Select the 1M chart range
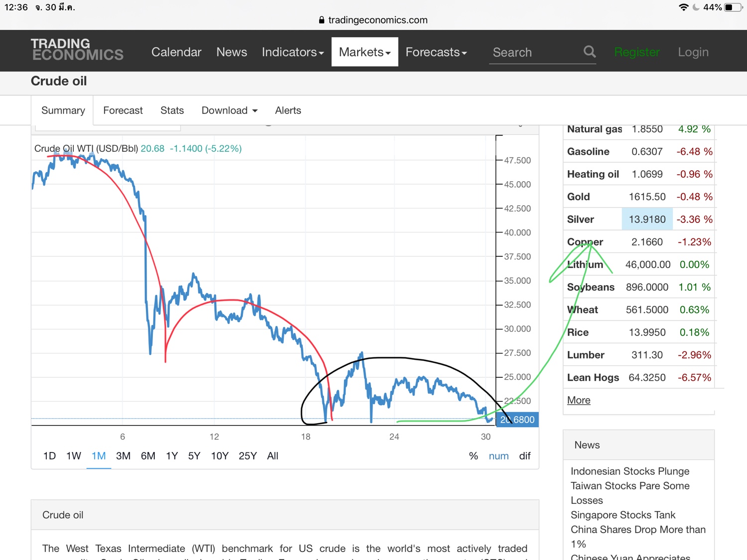 click(99, 456)
